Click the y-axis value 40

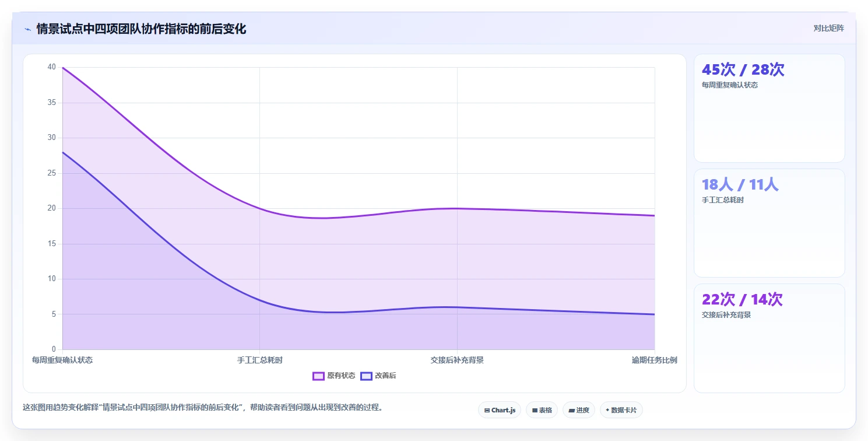(52, 67)
